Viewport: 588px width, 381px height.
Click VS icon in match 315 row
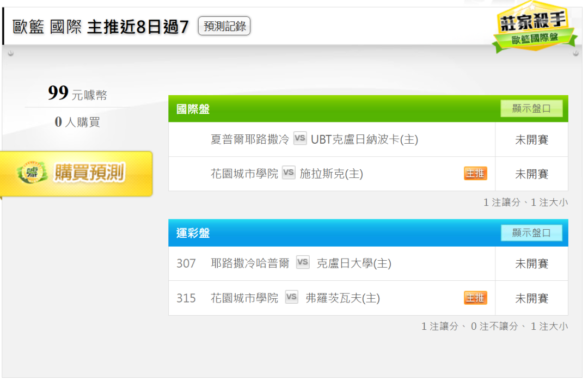click(x=292, y=297)
